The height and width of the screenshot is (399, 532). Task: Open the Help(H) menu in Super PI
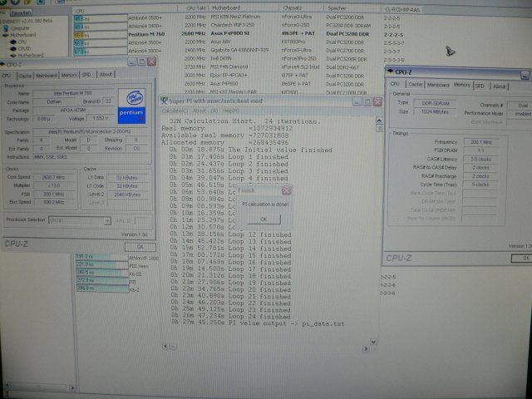pyautogui.click(x=231, y=111)
